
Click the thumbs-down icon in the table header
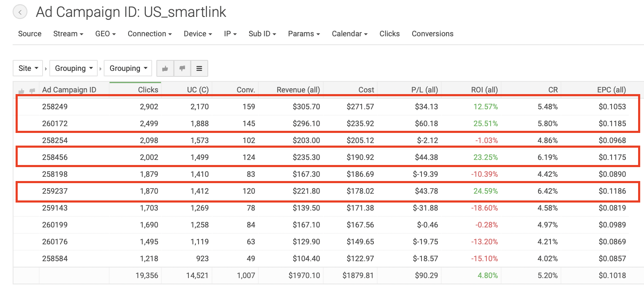tap(32, 91)
